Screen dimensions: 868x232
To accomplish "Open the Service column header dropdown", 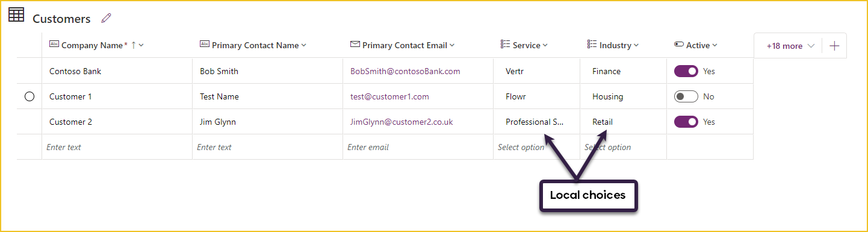I will coord(545,45).
